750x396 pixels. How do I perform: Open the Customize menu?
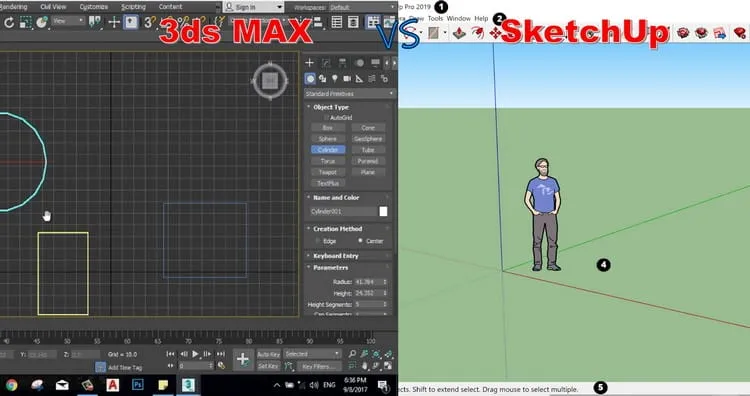coord(93,7)
